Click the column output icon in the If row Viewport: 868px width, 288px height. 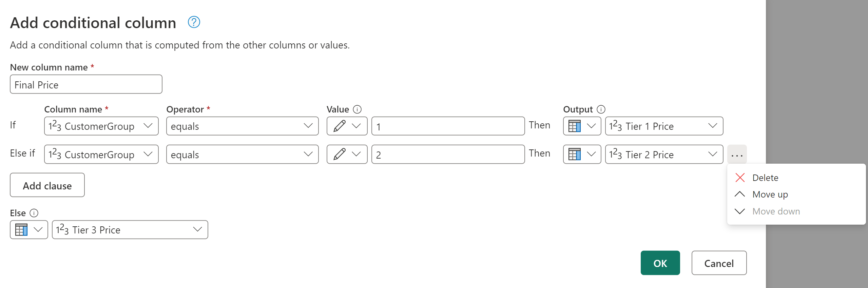[x=575, y=126]
